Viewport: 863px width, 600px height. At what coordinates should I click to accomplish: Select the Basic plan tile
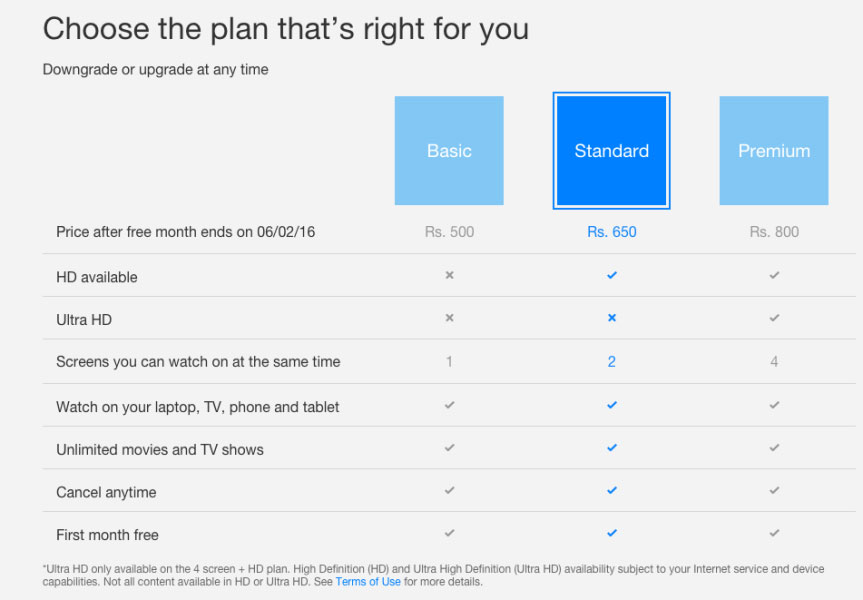(x=449, y=150)
